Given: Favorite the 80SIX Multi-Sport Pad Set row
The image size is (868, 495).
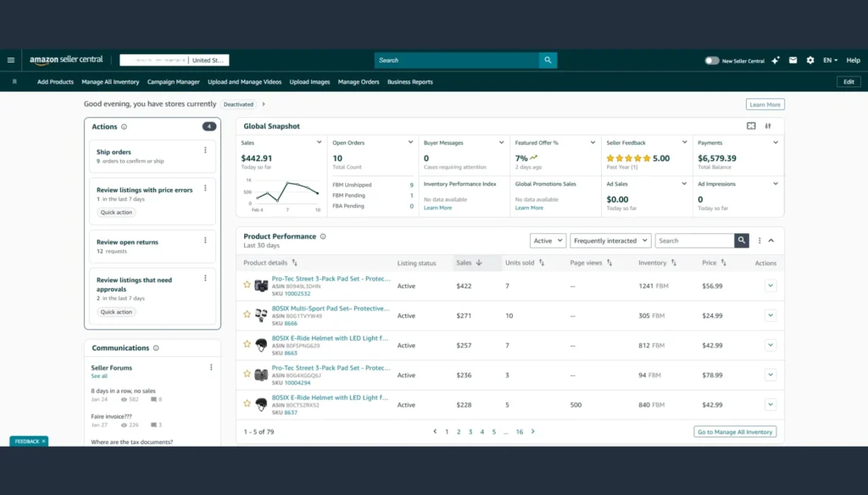Looking at the screenshot, I should click(x=248, y=314).
